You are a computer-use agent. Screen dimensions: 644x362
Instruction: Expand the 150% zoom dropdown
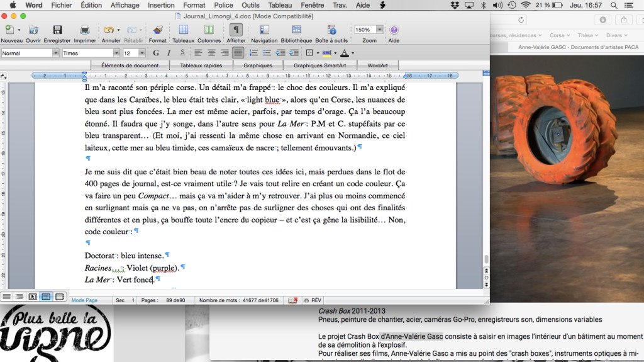point(379,30)
